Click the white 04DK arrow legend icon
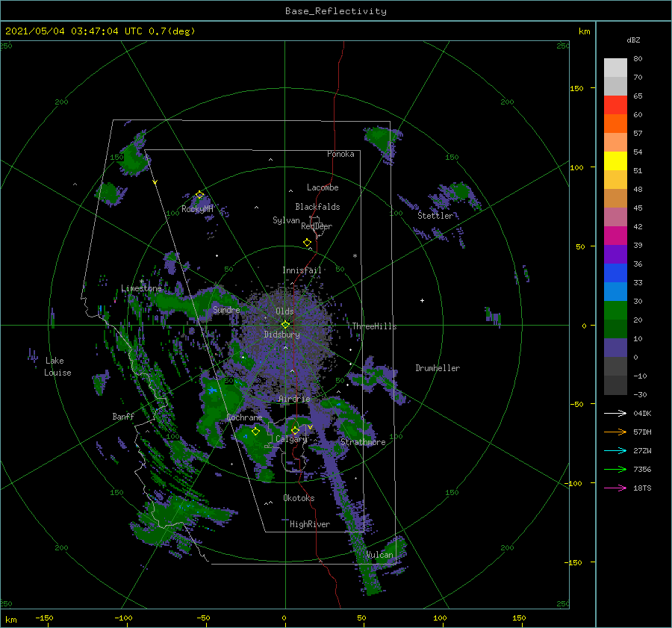The height and width of the screenshot is (628, 672). click(x=615, y=413)
